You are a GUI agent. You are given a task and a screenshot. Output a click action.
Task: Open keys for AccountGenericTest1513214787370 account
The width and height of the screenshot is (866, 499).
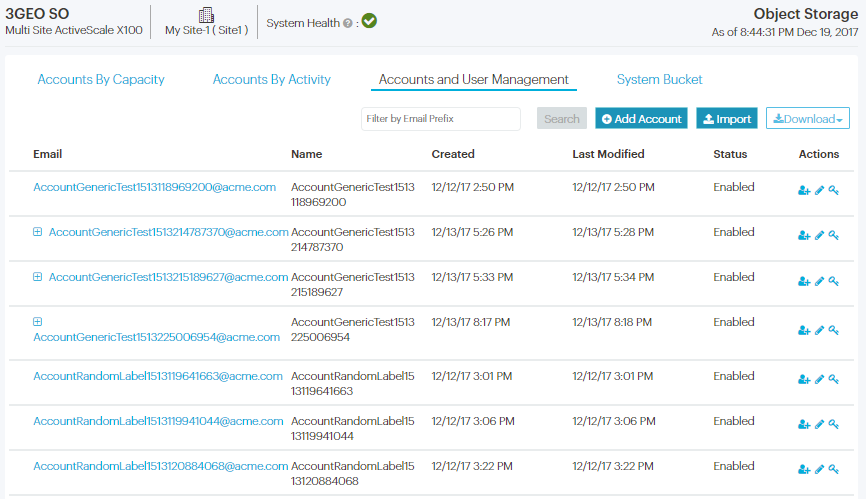834,236
